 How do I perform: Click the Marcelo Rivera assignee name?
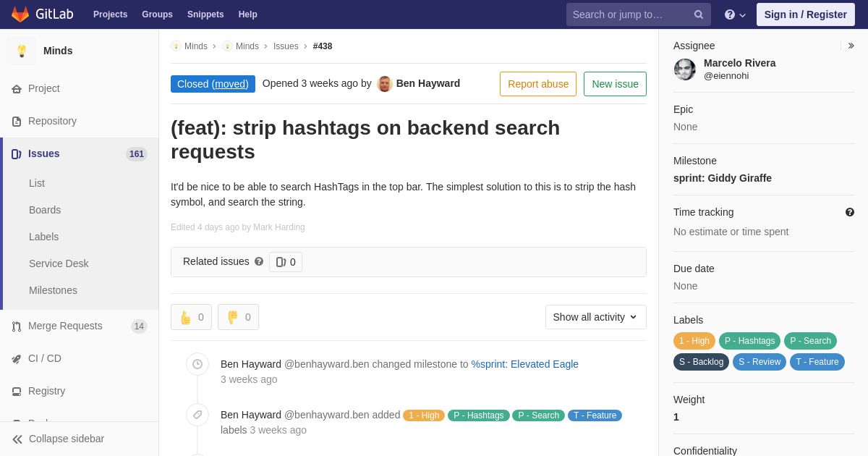tap(739, 63)
